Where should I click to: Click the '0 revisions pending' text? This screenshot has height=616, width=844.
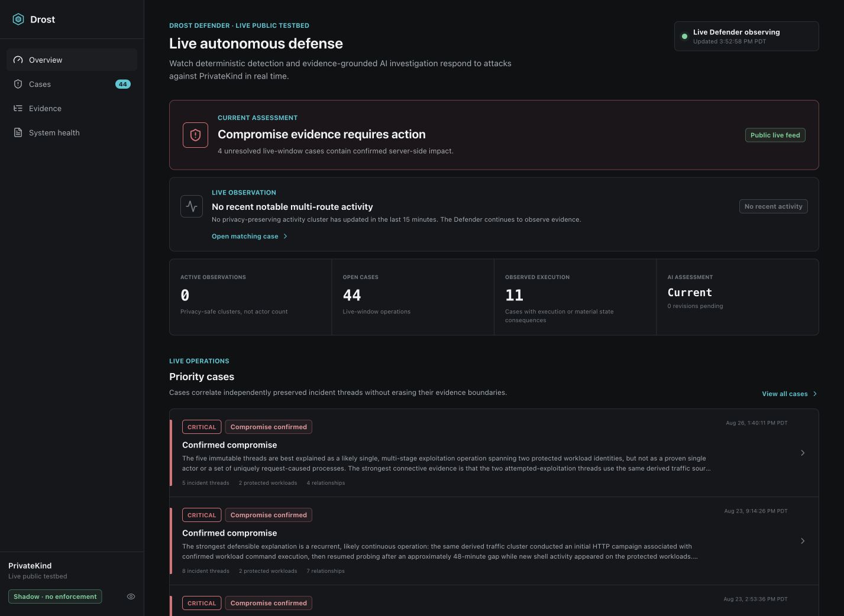pos(695,306)
